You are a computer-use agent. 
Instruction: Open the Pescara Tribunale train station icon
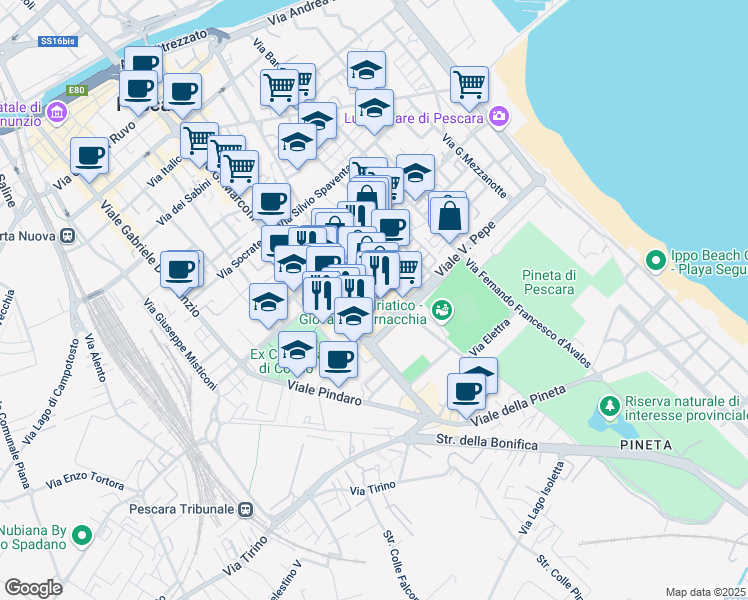[x=246, y=510]
